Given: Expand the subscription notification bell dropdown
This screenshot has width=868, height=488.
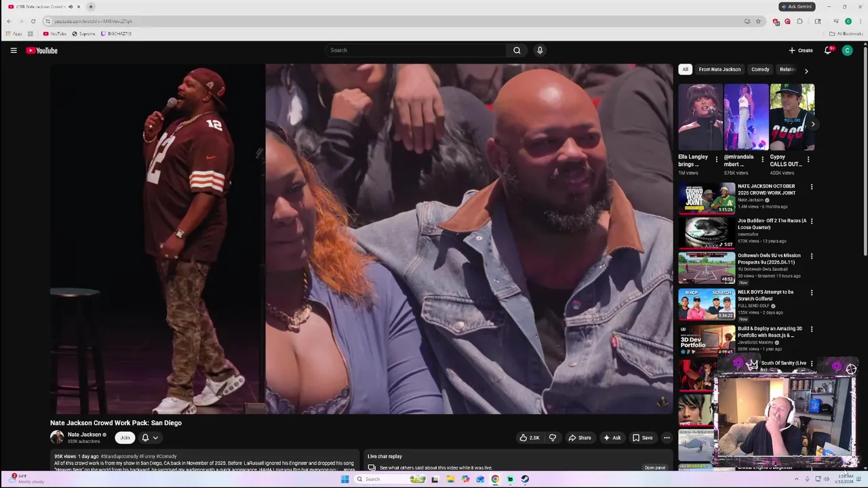Looking at the screenshot, I should [150, 438].
